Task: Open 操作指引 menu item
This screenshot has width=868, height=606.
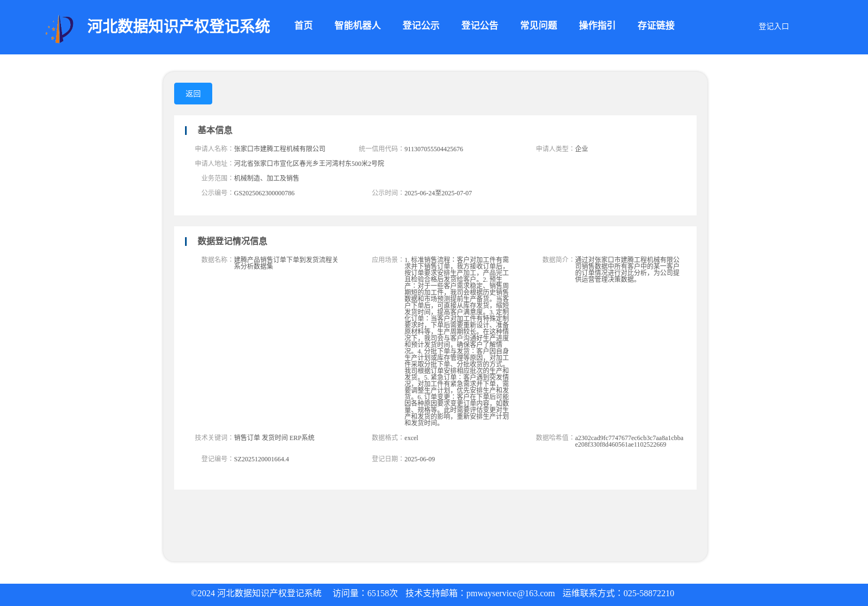Action: [597, 26]
